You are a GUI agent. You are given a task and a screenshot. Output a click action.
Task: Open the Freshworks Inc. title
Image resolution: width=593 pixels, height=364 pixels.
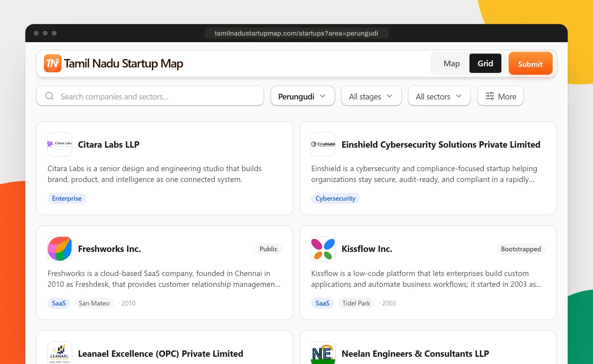click(109, 249)
